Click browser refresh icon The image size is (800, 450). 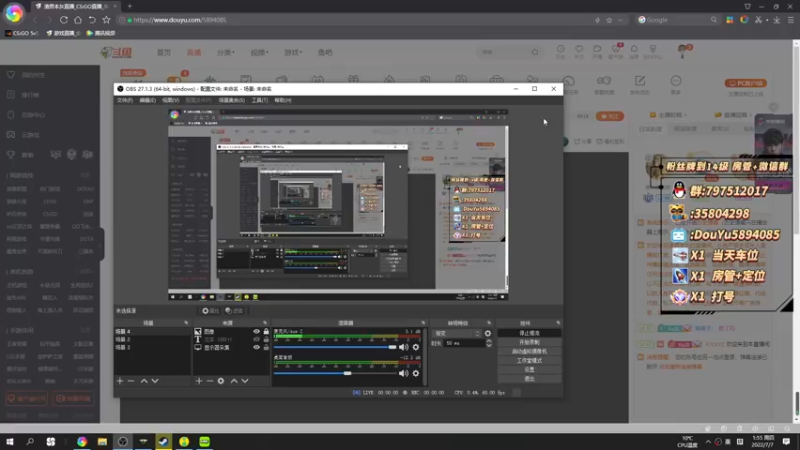click(x=64, y=20)
